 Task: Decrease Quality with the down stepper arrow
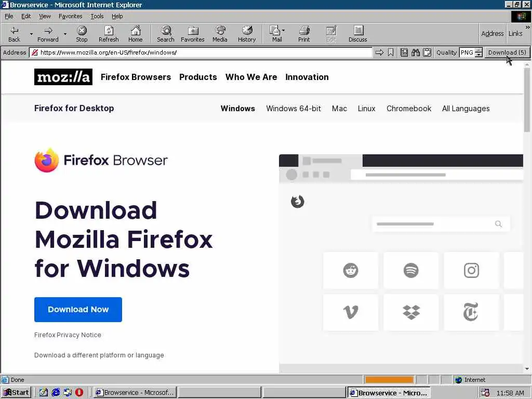click(x=478, y=55)
